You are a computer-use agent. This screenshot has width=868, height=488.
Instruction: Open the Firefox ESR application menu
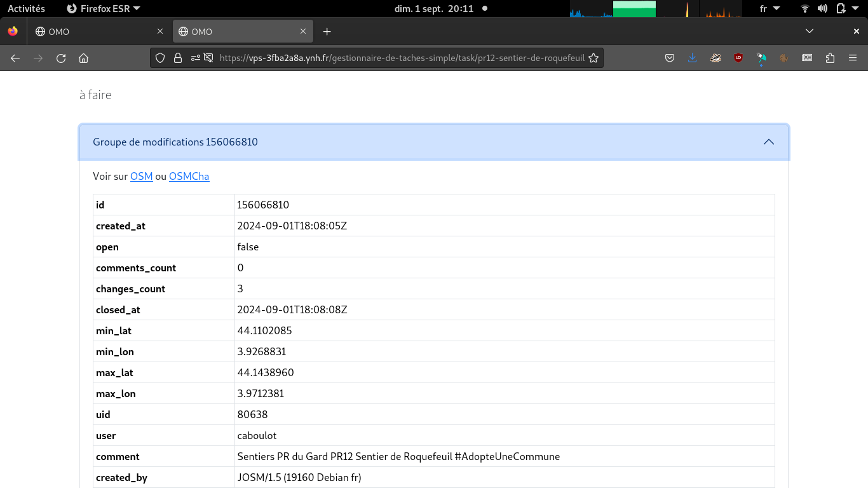click(x=104, y=9)
